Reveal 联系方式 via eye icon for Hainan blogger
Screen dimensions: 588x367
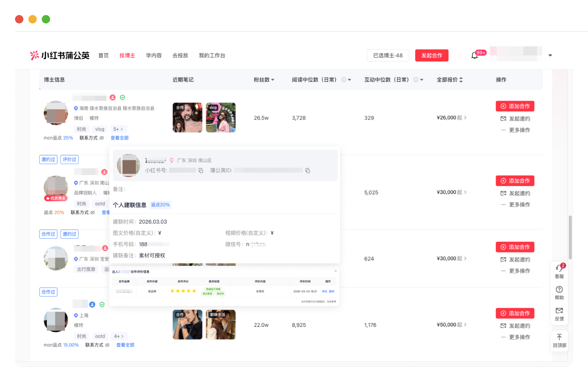click(x=102, y=138)
